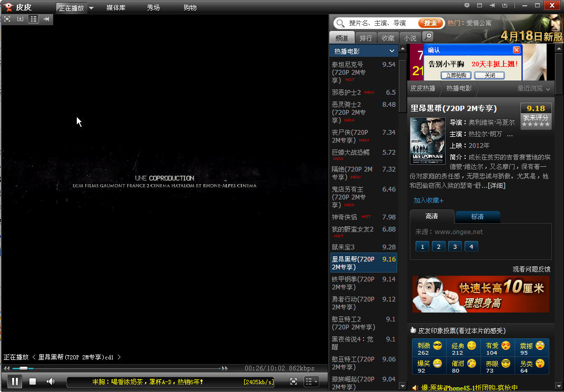This screenshot has width=564, height=392.
Task: Click the 加入收藏+ link
Action: click(x=428, y=200)
